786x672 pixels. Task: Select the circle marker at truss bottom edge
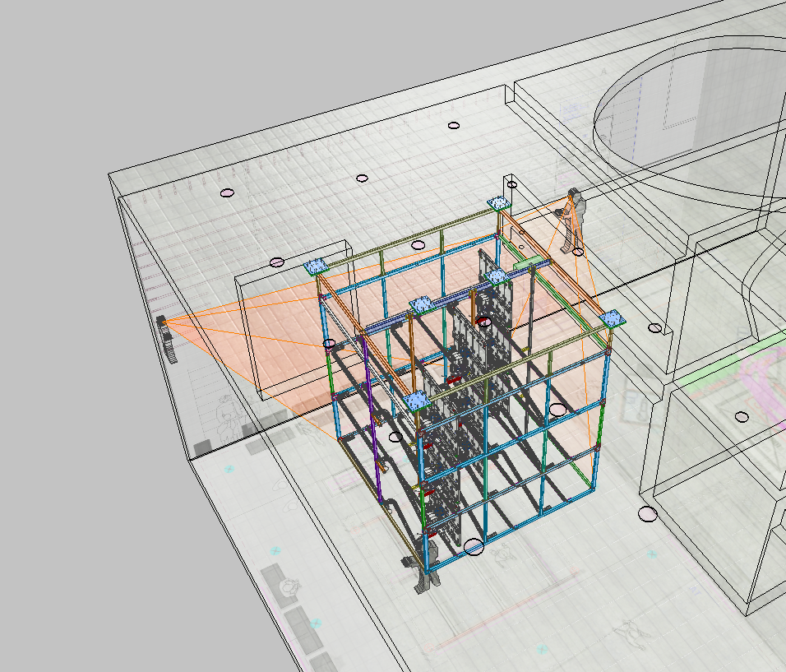[474, 547]
